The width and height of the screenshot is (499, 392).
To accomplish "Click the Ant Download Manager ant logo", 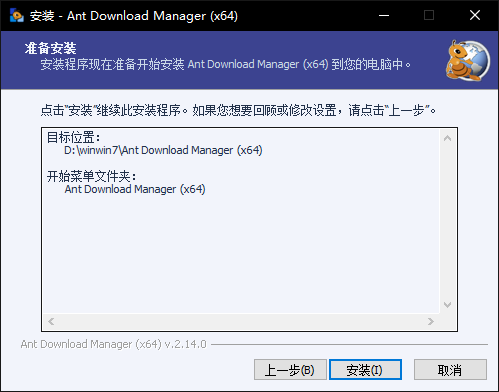I will pos(467,60).
